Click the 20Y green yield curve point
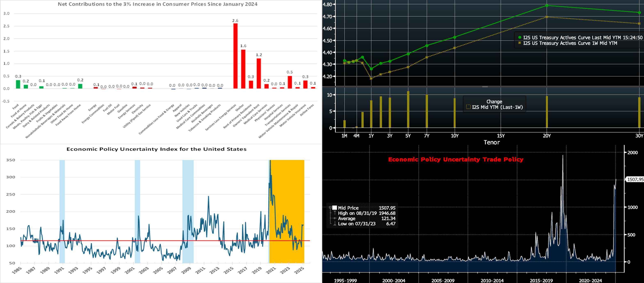Image resolution: width=644 pixels, height=283 pixels. point(547,6)
